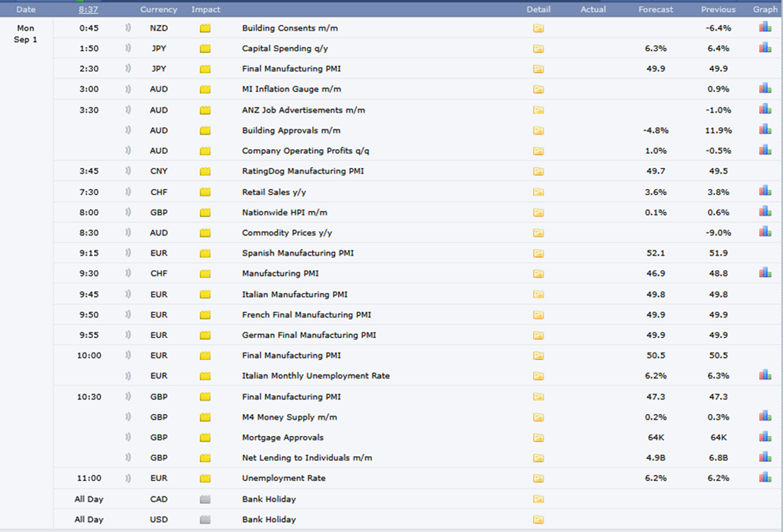
Task: View graph icon for CHF Retail Sales y/y
Action: click(x=765, y=191)
